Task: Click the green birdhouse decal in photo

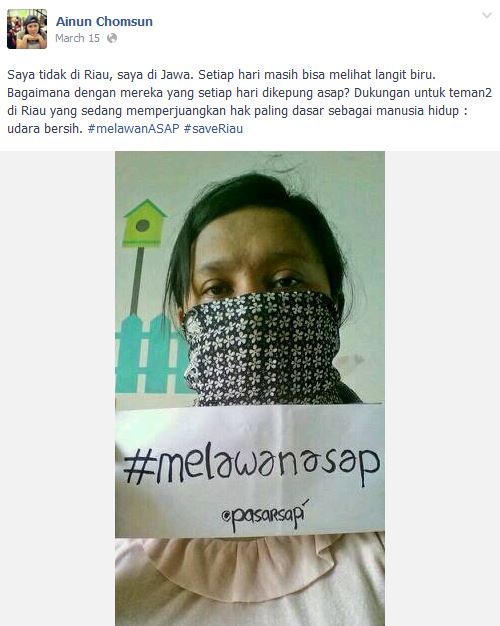Action: click(144, 222)
